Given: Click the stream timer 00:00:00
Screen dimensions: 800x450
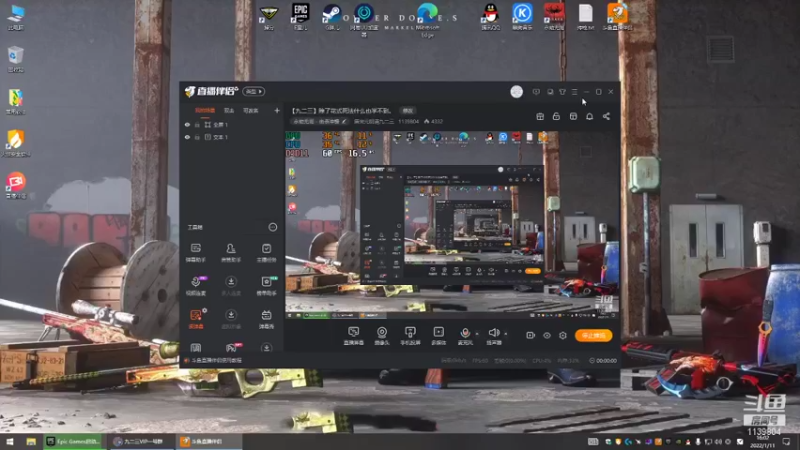Looking at the screenshot, I should click(603, 361).
